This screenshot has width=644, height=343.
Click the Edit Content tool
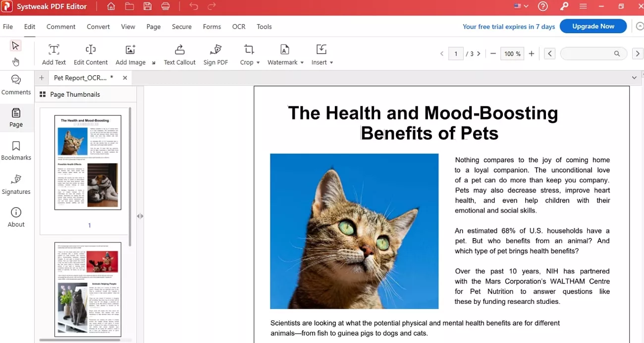tap(91, 55)
